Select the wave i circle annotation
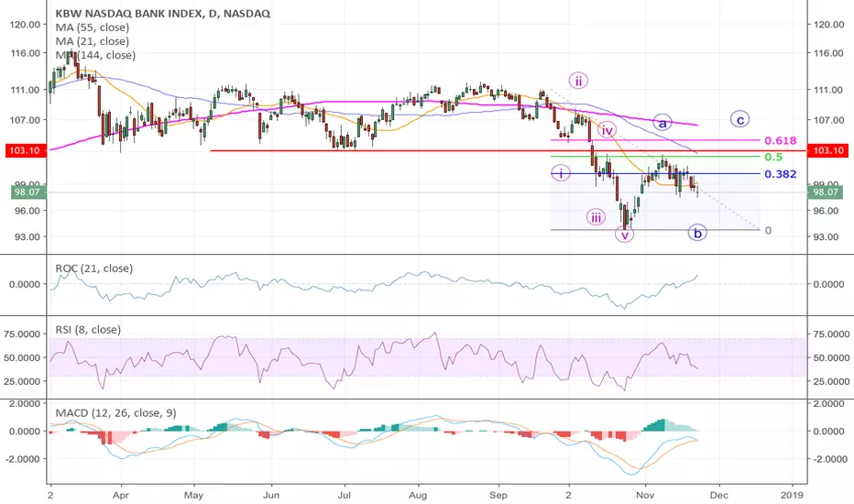 (x=561, y=174)
